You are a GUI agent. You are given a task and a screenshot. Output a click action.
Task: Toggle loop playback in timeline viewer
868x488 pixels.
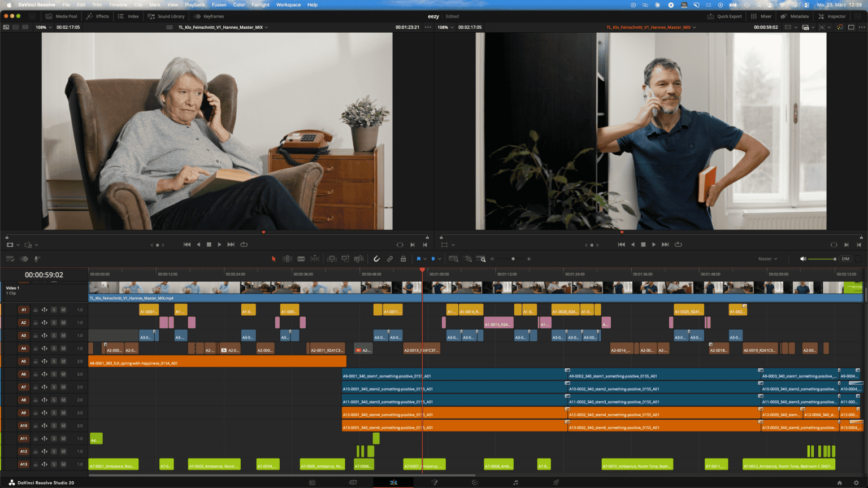(678, 245)
